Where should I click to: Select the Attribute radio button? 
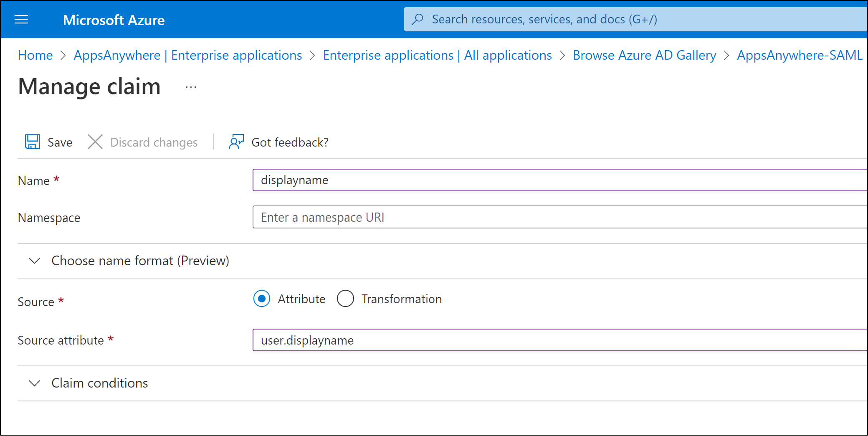click(x=261, y=299)
